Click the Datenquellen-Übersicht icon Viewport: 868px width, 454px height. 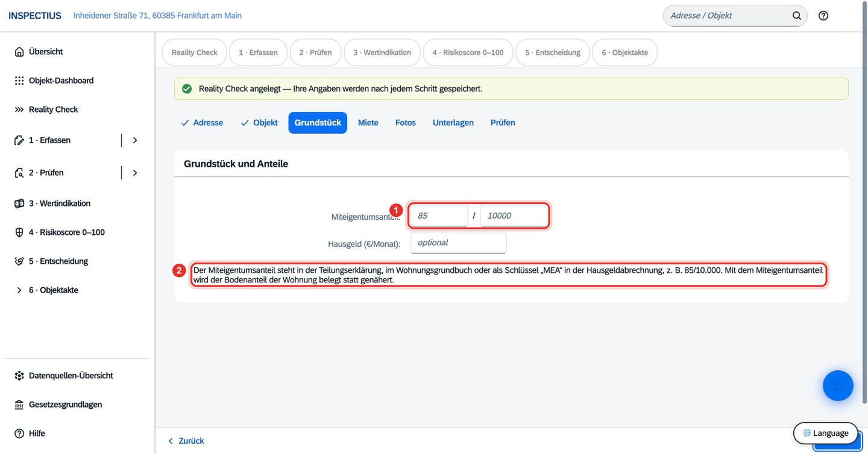[19, 376]
